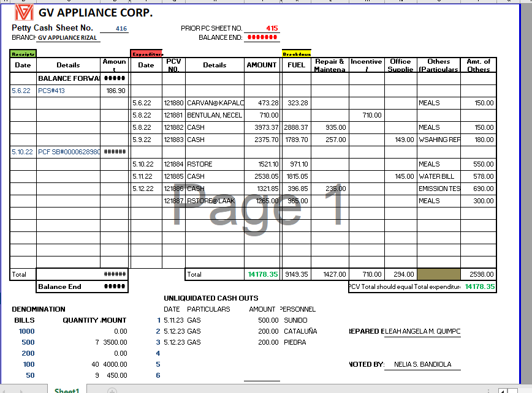Select the 50 bill amount 450.00

(x=116, y=375)
